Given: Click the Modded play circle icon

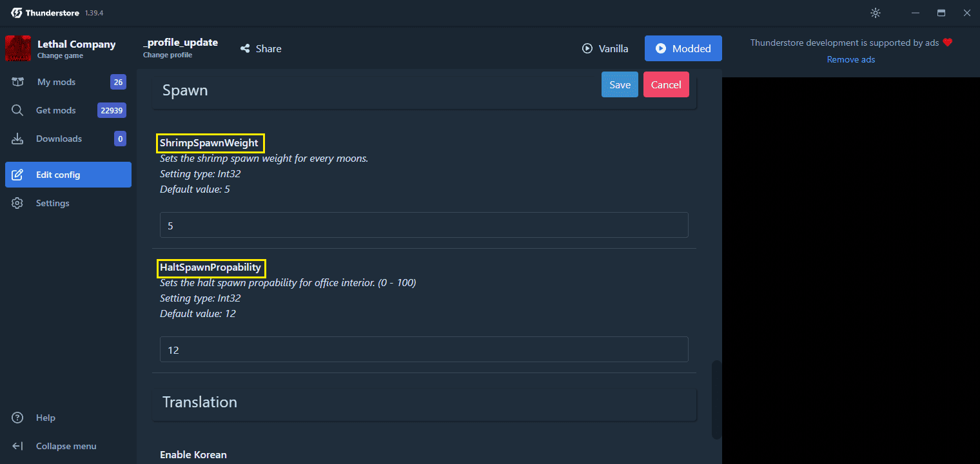Looking at the screenshot, I should [661, 48].
